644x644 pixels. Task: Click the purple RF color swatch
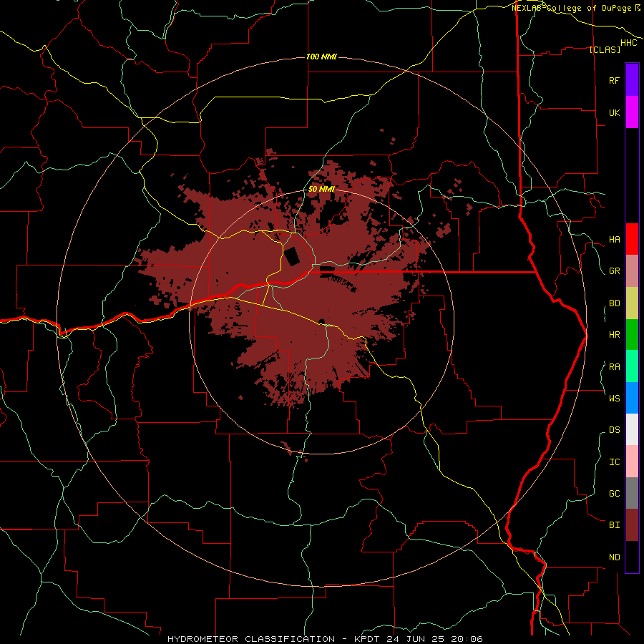(x=632, y=80)
